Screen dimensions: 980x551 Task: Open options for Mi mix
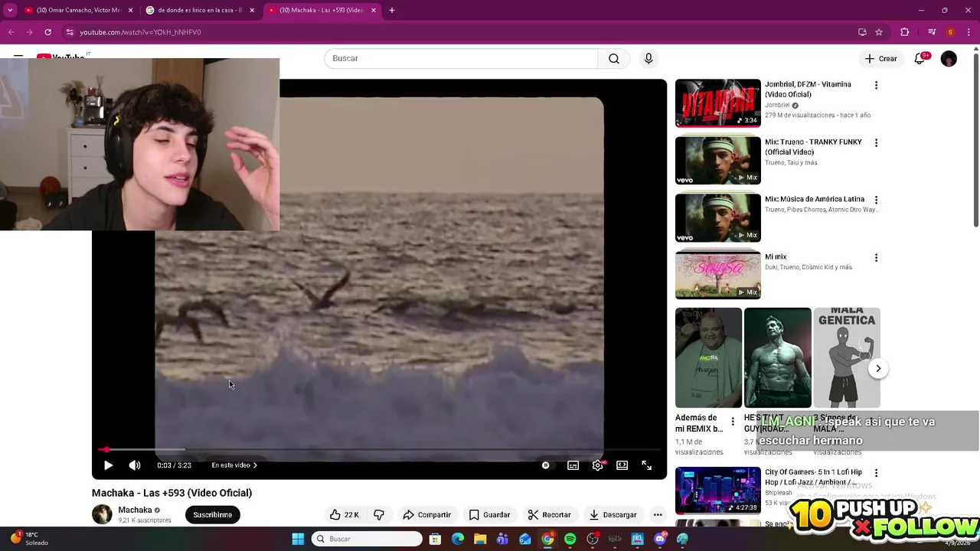(876, 257)
